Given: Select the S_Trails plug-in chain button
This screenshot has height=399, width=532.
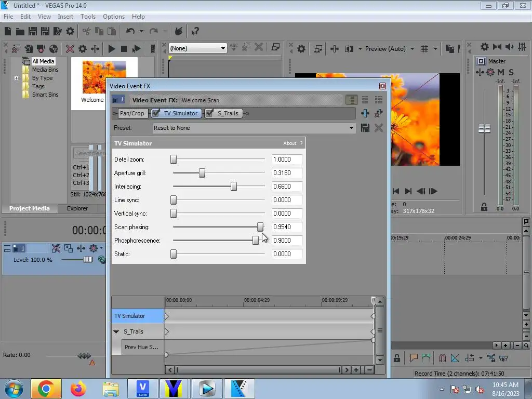Looking at the screenshot, I should (228, 113).
